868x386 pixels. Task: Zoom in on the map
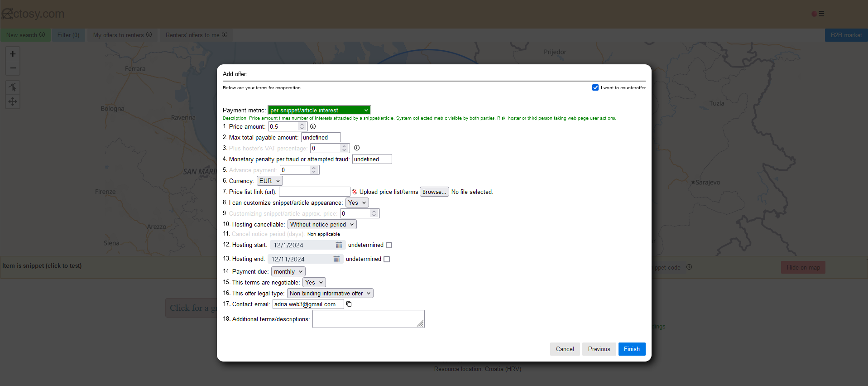[x=13, y=54]
